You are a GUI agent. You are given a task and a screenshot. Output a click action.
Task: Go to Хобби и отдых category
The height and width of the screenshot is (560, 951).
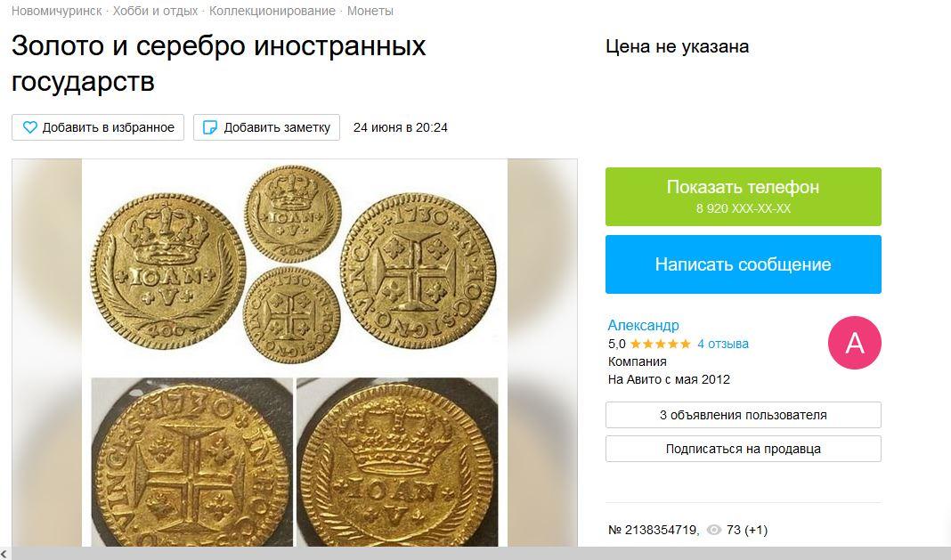155,11
